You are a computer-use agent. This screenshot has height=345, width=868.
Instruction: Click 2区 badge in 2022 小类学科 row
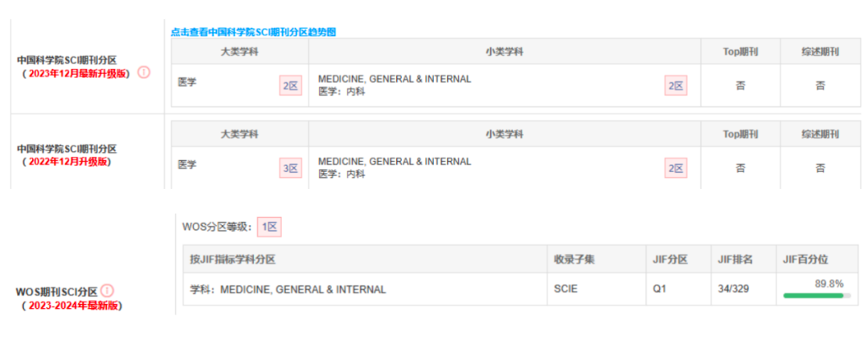click(x=676, y=168)
